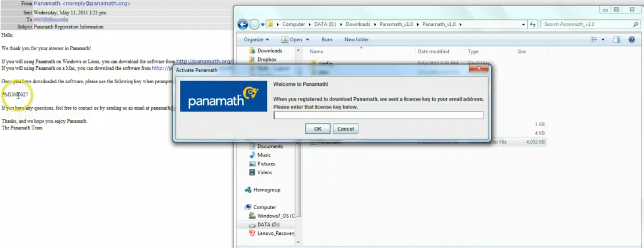This screenshot has height=248, width=644.
Task: Toggle the preview pane button
Action: 617,40
